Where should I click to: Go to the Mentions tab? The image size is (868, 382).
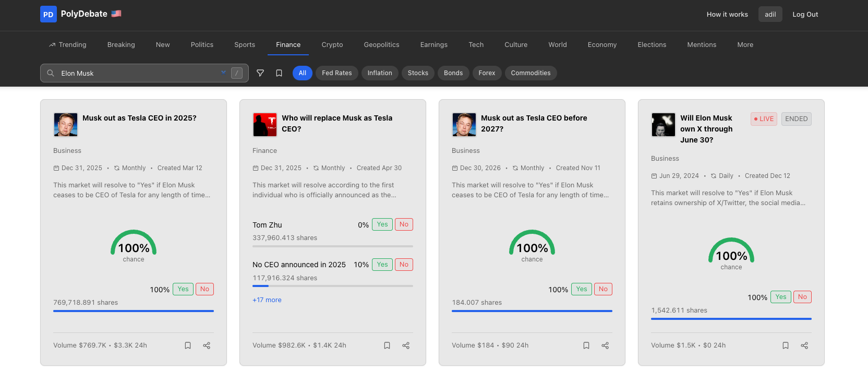point(702,45)
